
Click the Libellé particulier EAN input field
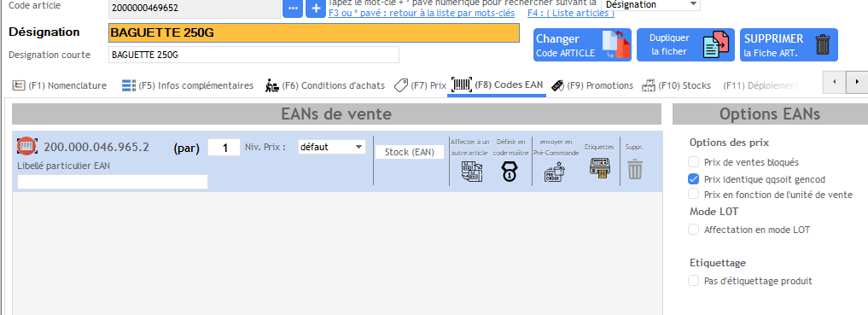click(113, 182)
